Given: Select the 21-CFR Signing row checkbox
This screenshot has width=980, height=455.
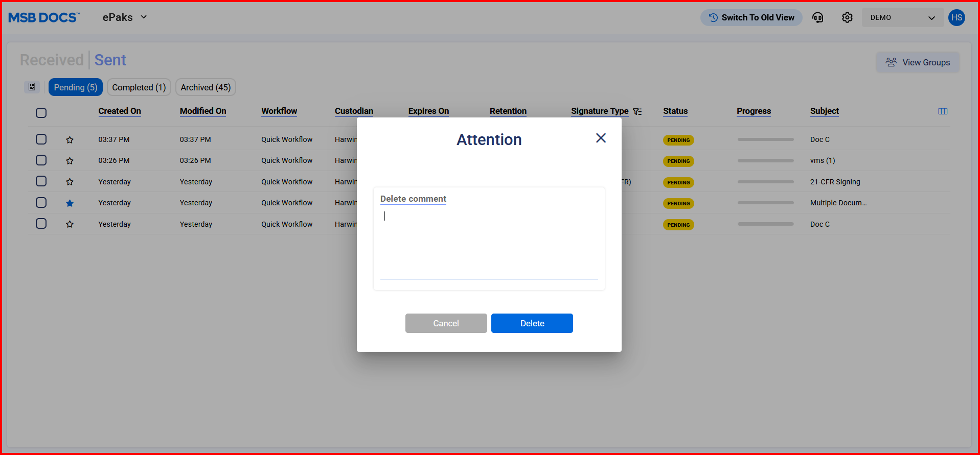Looking at the screenshot, I should (x=41, y=181).
